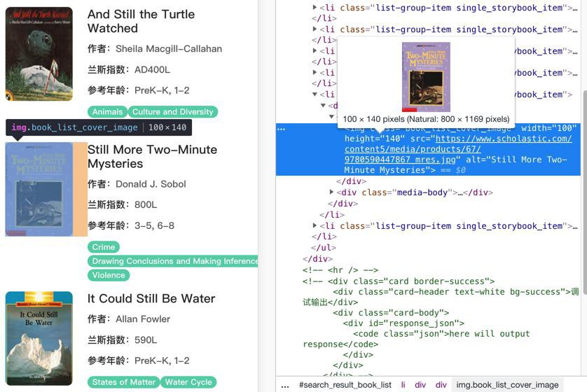Viewport: 587px width, 392px height.
Task: Click the AD400L Lexile value
Action: pyautogui.click(x=153, y=70)
